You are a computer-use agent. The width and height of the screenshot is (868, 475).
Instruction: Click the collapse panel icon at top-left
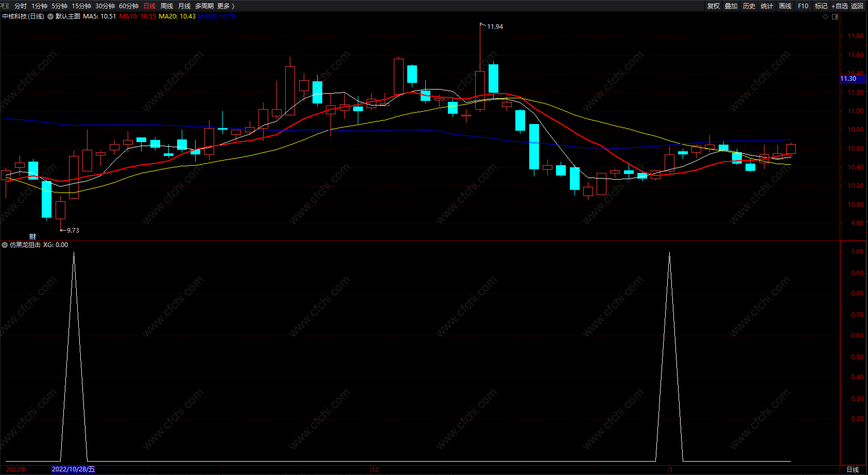pyautogui.click(x=5, y=6)
